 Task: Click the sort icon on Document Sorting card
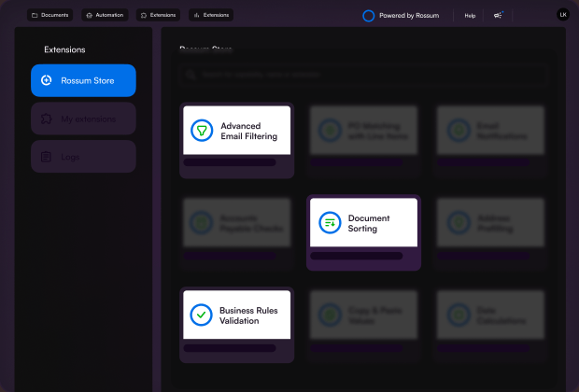point(330,222)
